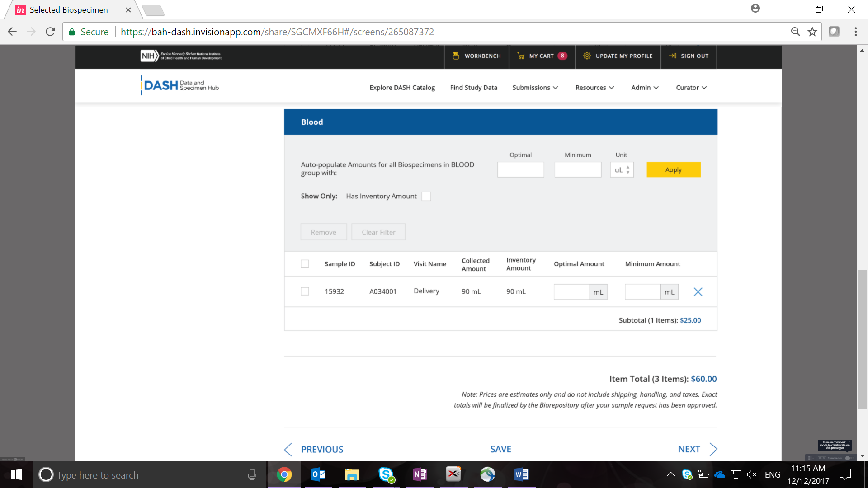868x488 pixels.
Task: Open the Unit uL selector
Action: coord(622,170)
